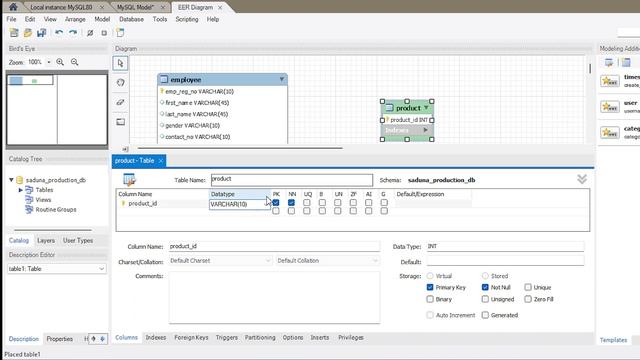Check AI for product_id column row

369,202
